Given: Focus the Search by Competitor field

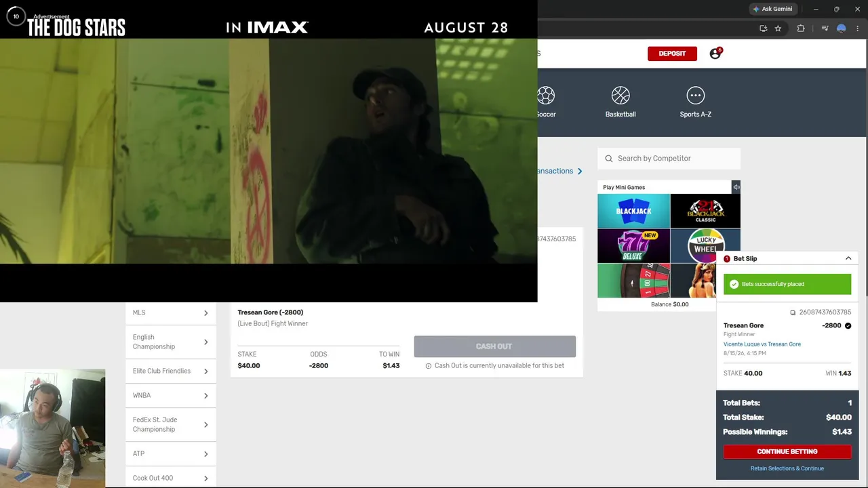Looking at the screenshot, I should tap(669, 159).
